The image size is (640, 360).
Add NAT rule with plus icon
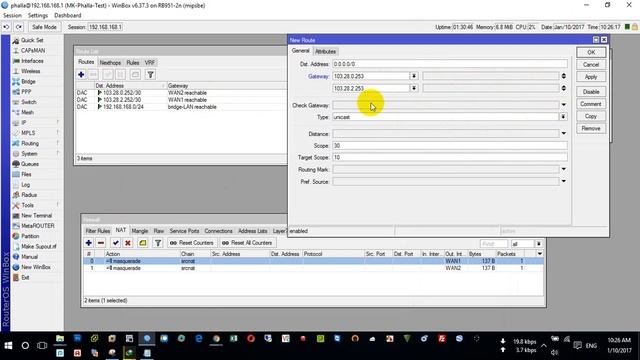click(x=89, y=243)
